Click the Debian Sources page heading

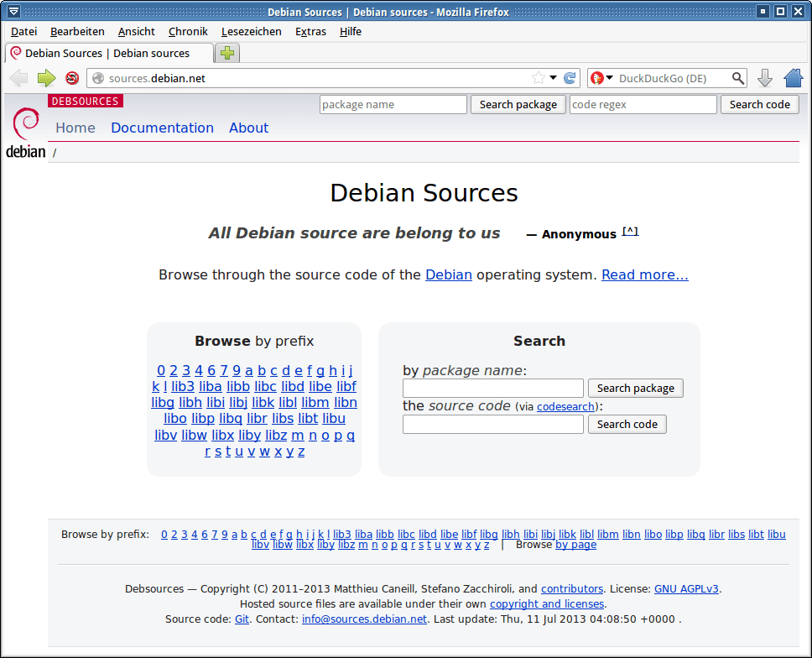pyautogui.click(x=424, y=193)
